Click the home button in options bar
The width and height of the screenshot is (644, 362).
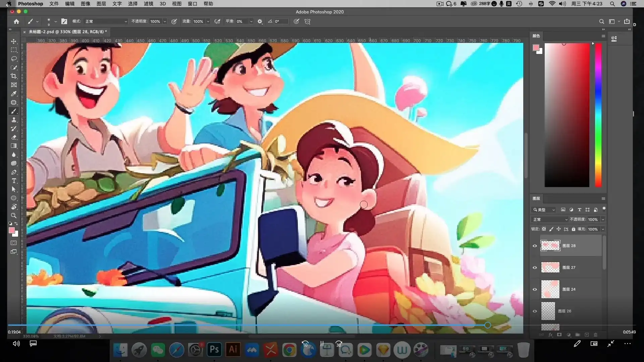[16, 21]
